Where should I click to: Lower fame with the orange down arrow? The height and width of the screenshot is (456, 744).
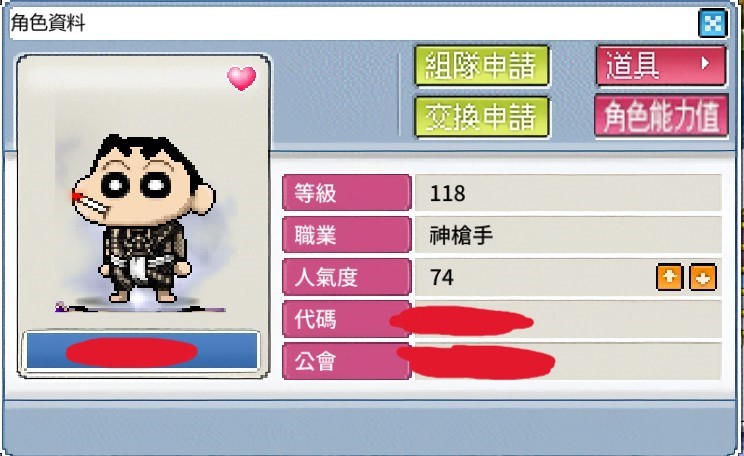tap(703, 277)
